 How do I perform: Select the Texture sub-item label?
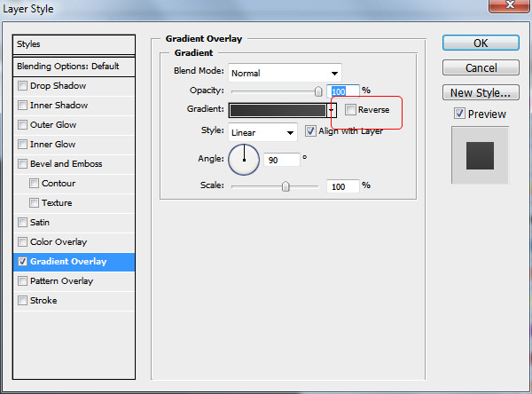[x=57, y=203]
